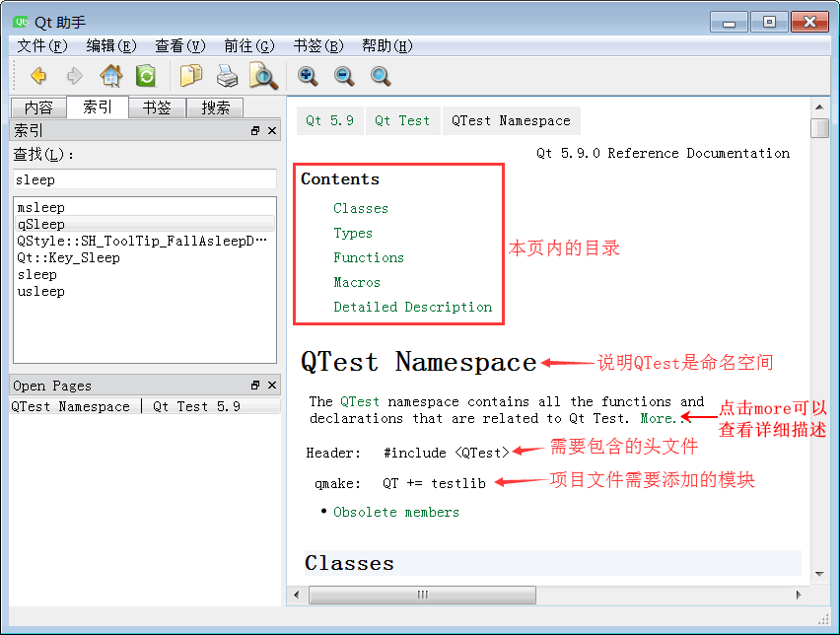Click the horizontal scrollbar right arrow
840x635 pixels.
pyautogui.click(x=799, y=595)
